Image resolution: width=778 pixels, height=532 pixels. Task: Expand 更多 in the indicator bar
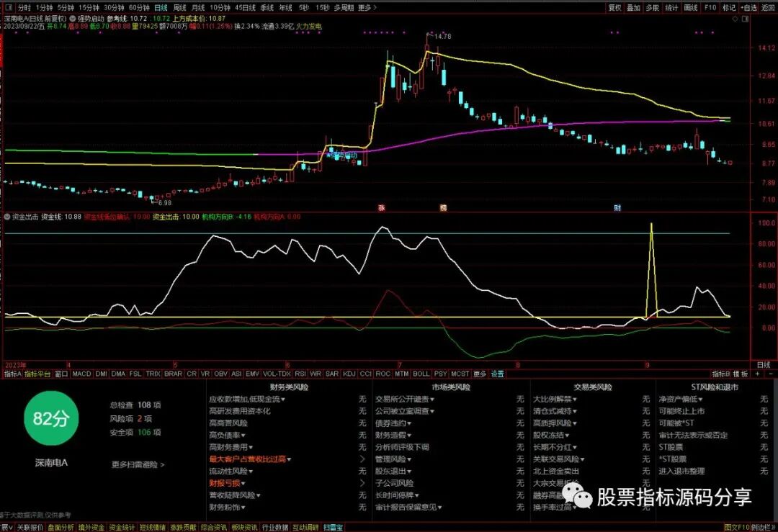[480, 374]
